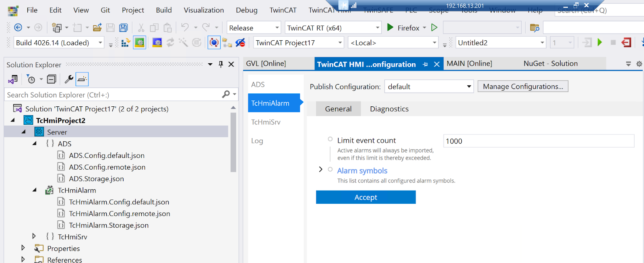Click the PLC Start green play icon

(600, 42)
